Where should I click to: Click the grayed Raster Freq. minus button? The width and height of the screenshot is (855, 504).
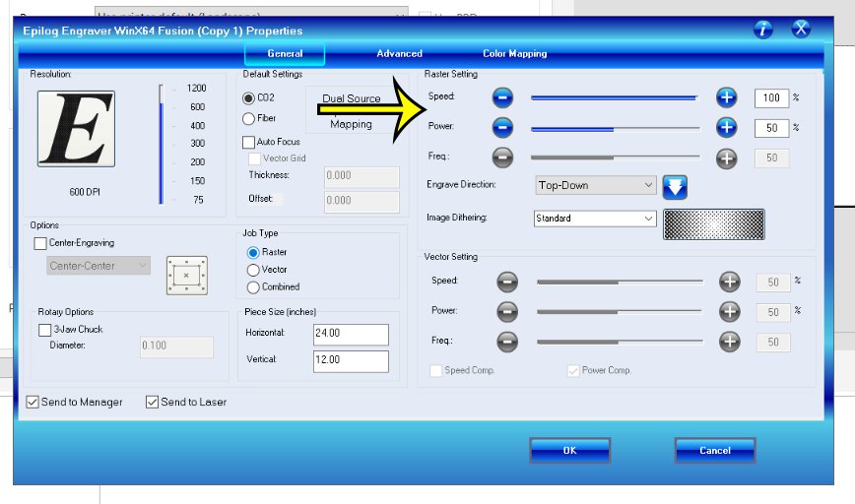click(502, 157)
